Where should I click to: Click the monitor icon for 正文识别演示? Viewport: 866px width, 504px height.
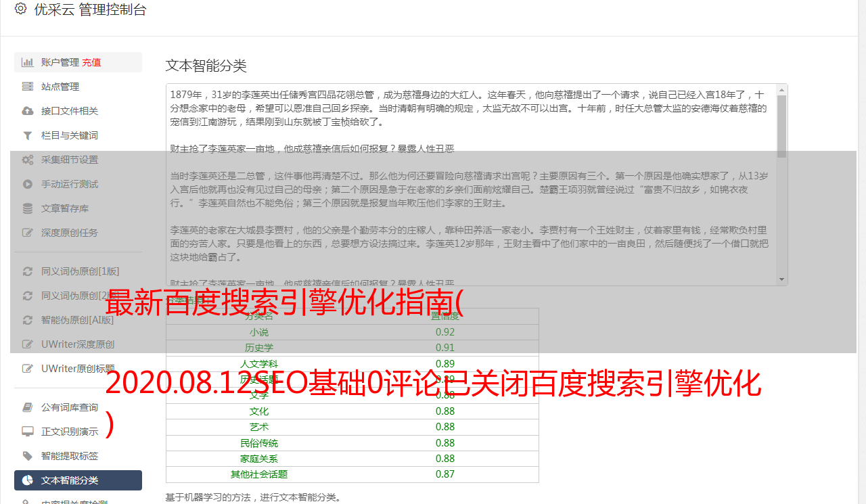[28, 432]
